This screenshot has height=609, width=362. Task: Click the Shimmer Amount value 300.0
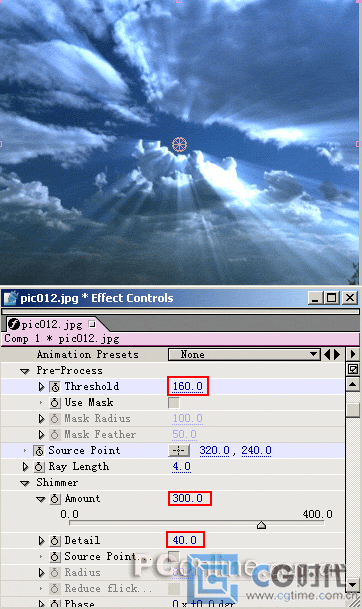point(188,498)
